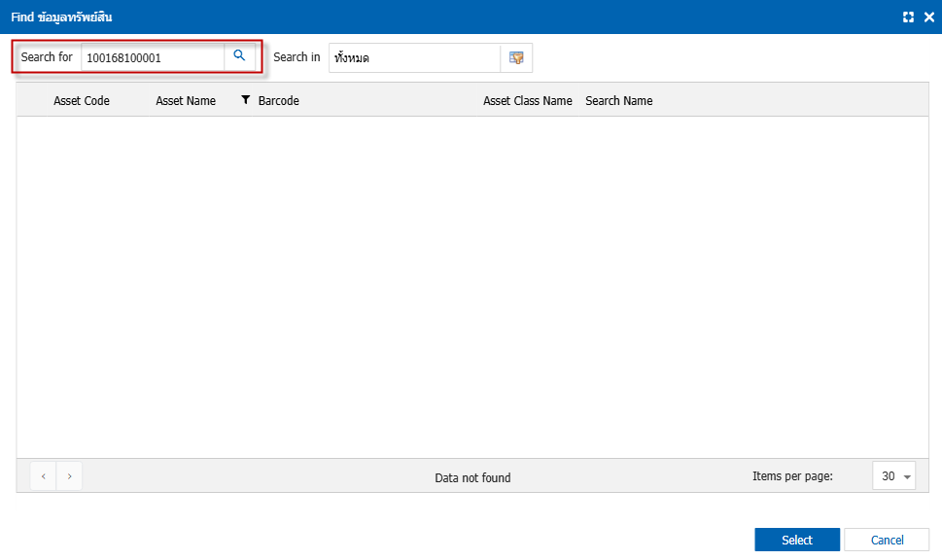
Task: Go to next page arrow
Action: tap(69, 476)
